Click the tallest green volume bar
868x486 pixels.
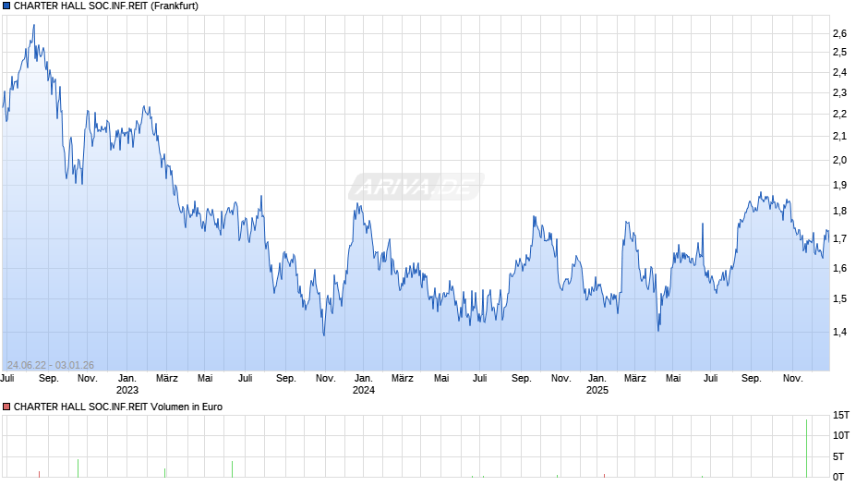pyautogui.click(x=806, y=448)
